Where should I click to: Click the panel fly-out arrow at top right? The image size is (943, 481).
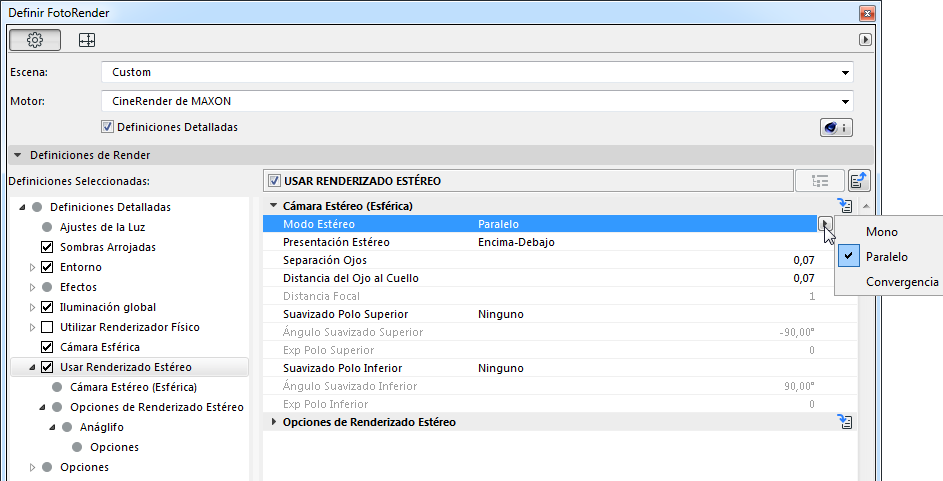click(865, 40)
